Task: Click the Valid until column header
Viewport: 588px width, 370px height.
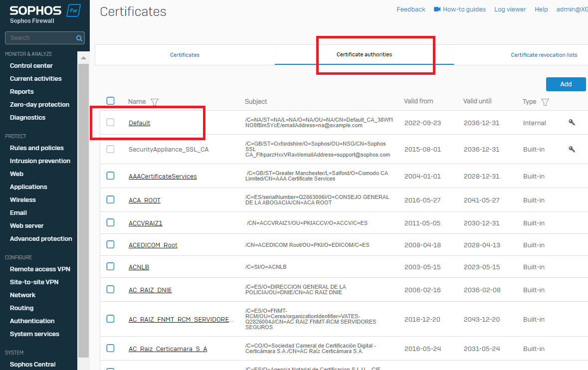Action: (477, 101)
